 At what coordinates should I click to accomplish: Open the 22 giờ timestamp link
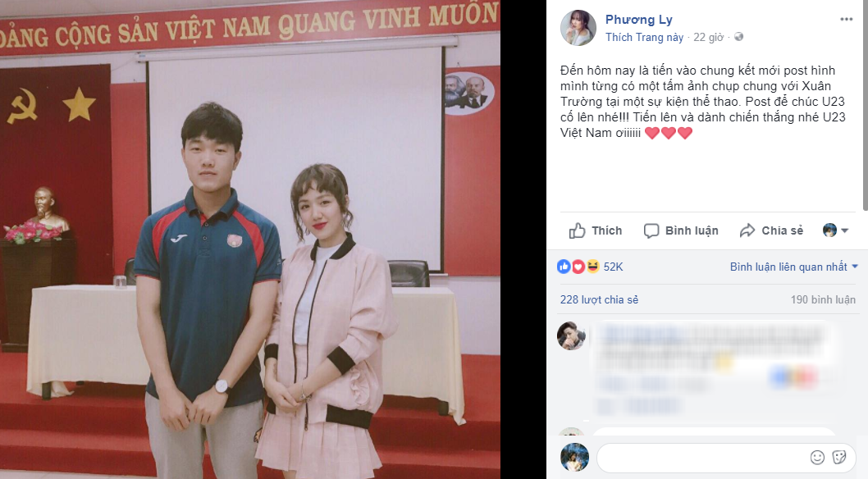(709, 37)
